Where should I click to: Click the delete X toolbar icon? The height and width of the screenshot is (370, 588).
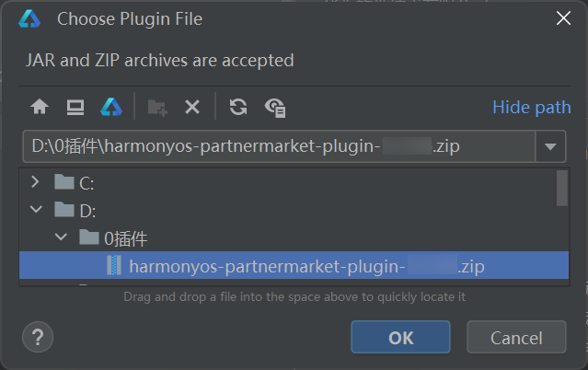point(191,107)
